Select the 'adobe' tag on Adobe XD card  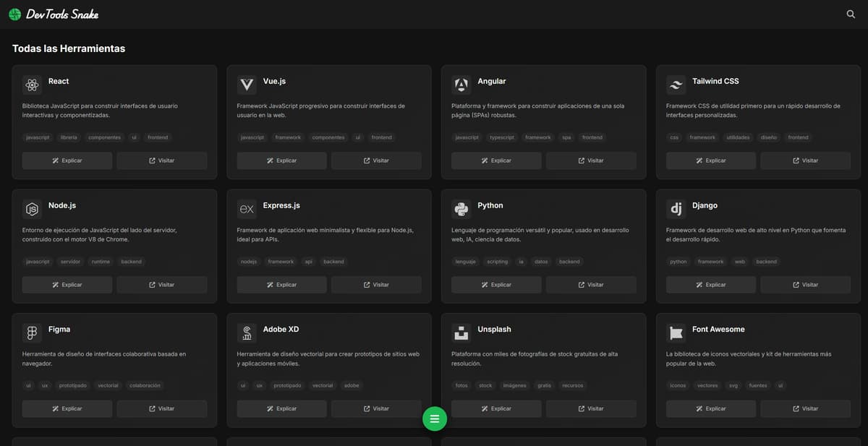352,385
